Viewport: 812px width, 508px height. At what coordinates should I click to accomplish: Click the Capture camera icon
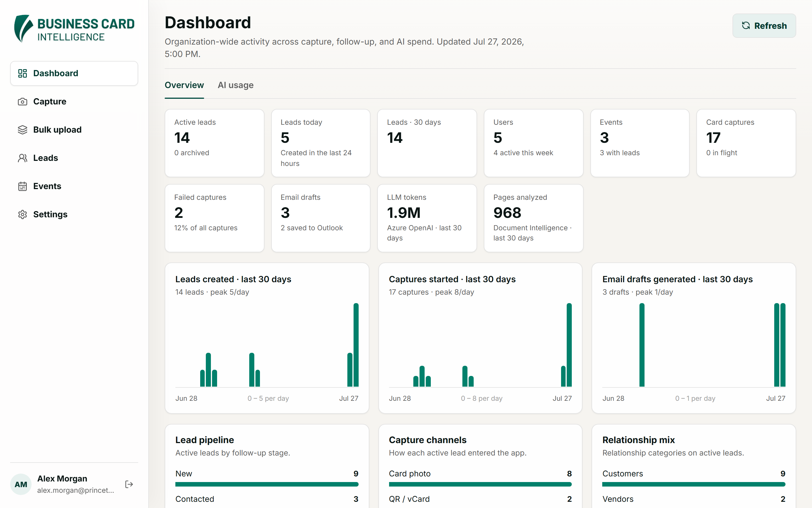click(x=23, y=102)
